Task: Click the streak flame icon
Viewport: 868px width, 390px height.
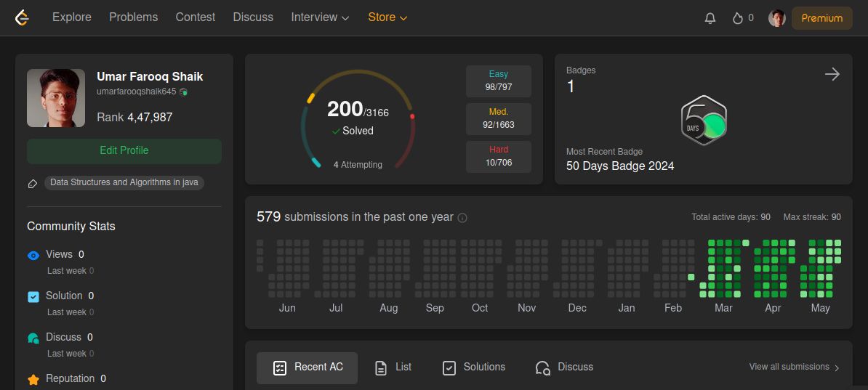Action: 737,17
